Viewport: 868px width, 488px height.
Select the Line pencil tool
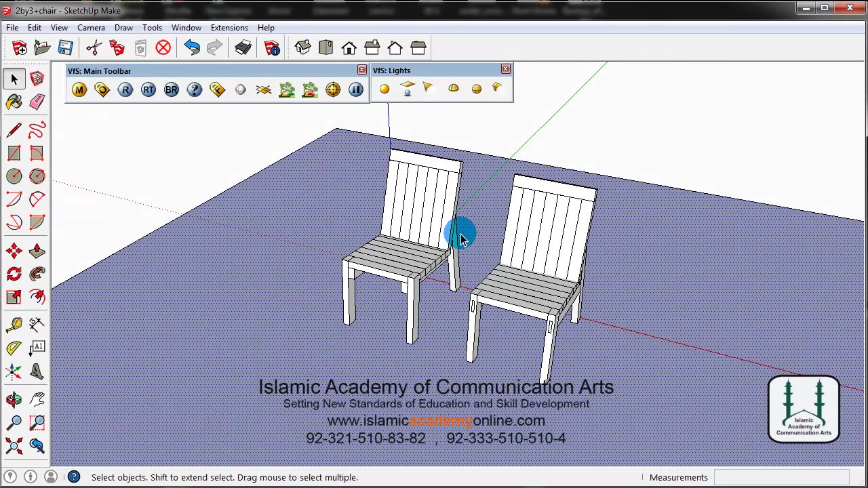(x=14, y=130)
